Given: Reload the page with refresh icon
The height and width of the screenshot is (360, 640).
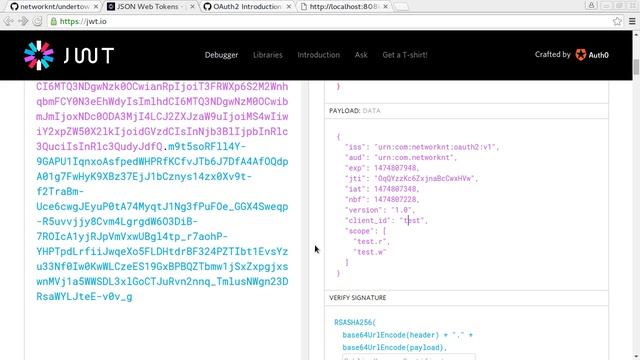Looking at the screenshot, I should pos(37,21).
